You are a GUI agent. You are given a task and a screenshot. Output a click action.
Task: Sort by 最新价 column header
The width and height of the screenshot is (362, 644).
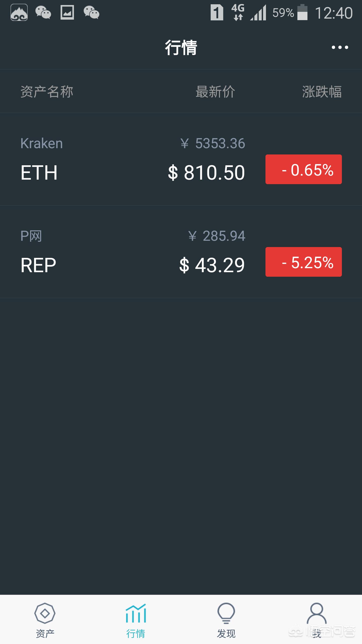click(x=215, y=92)
